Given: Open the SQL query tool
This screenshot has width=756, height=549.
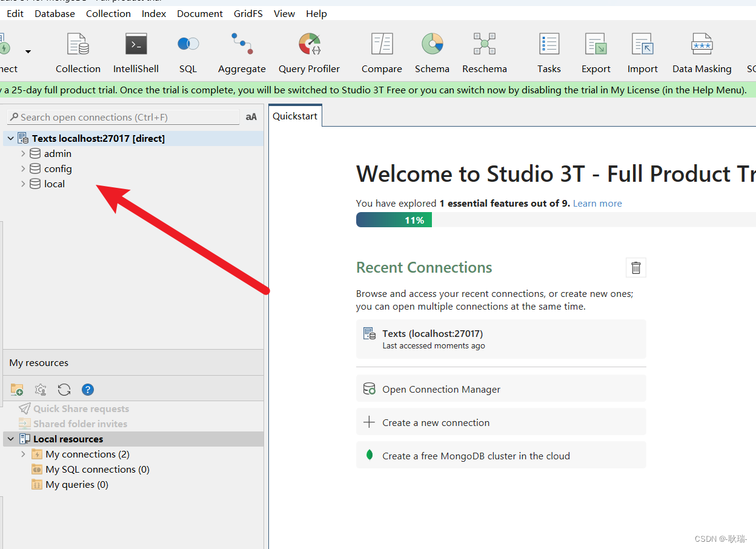Looking at the screenshot, I should pos(188,53).
